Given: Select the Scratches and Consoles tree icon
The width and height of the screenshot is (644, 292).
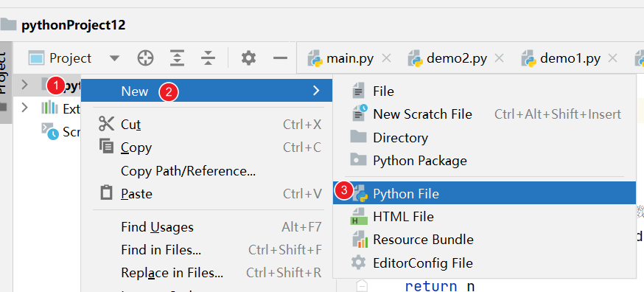Looking at the screenshot, I should tap(50, 131).
